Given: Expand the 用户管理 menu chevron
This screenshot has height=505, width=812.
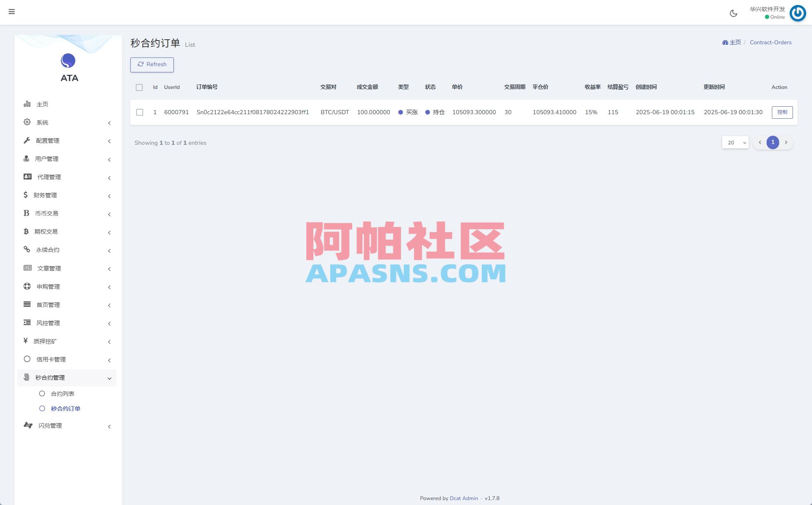Looking at the screenshot, I should [x=109, y=160].
